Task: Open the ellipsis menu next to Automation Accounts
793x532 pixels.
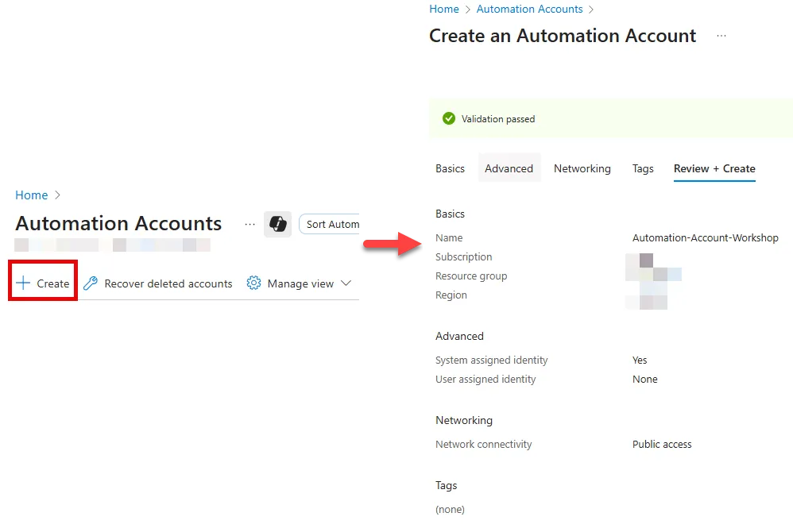Action: [x=250, y=224]
